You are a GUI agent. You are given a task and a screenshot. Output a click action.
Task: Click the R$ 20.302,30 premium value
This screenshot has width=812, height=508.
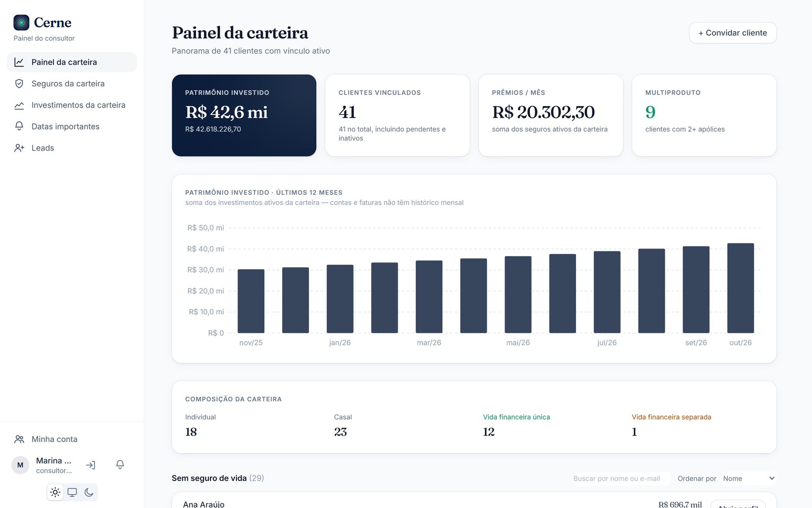543,112
